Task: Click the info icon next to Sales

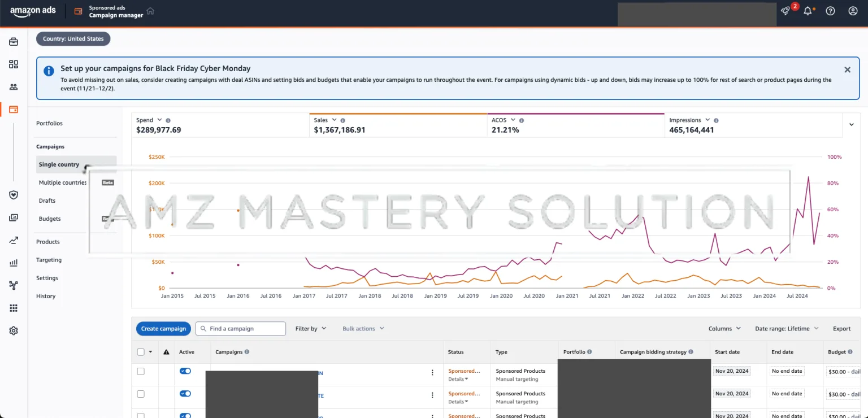Action: tap(343, 120)
